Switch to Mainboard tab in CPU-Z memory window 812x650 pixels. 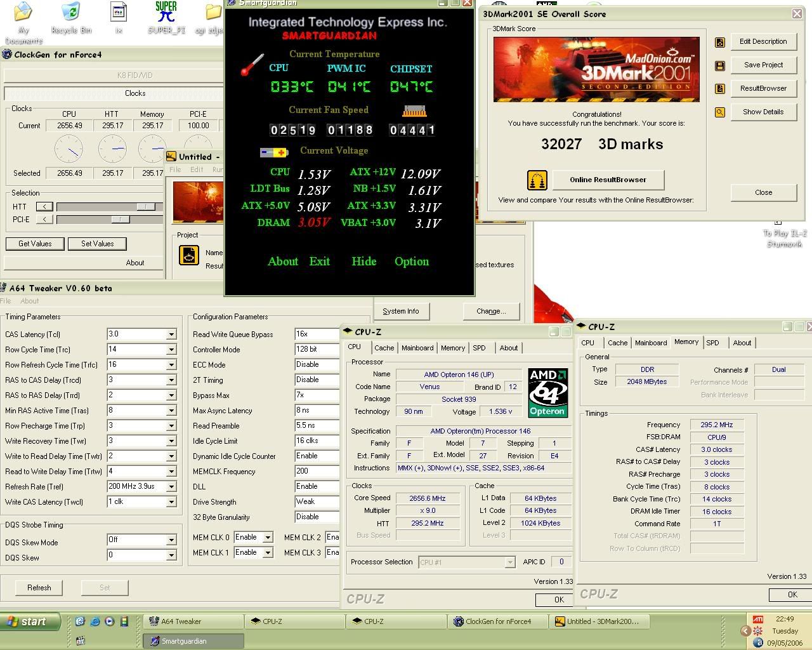pos(651,343)
